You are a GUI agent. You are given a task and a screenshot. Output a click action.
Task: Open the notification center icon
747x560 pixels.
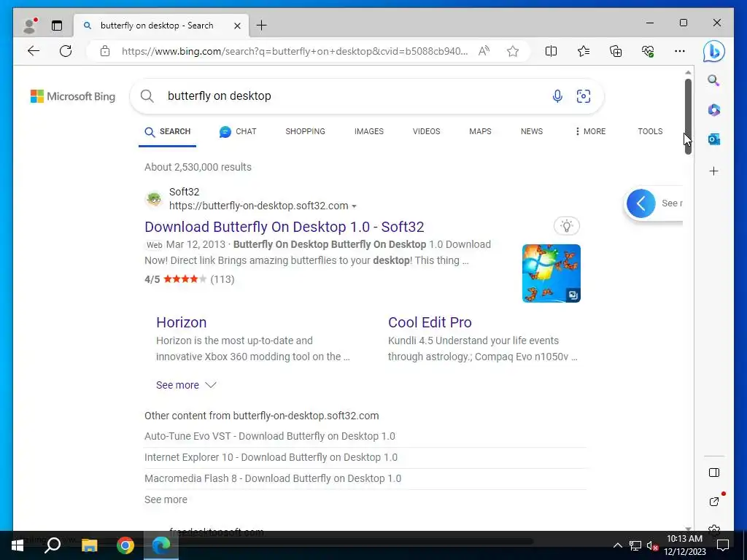pos(723,545)
